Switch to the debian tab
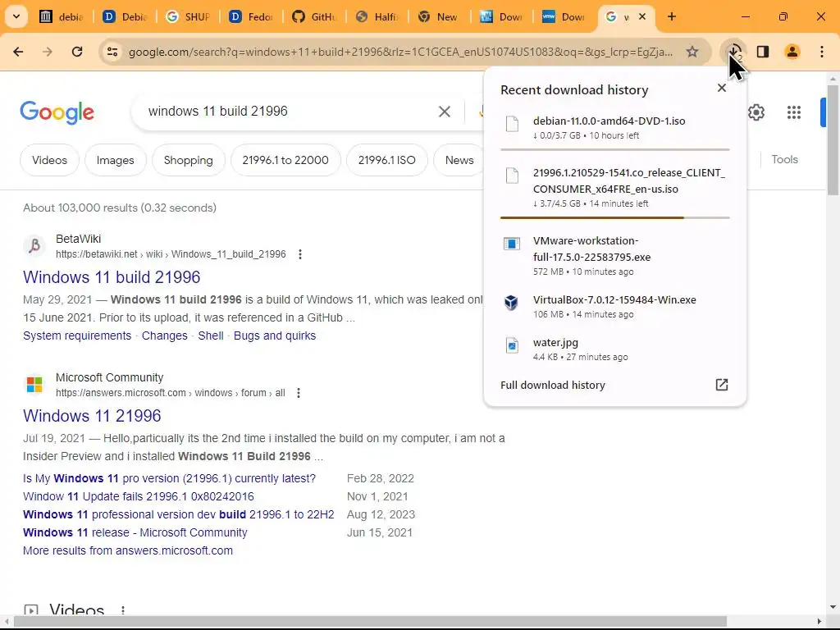 point(62,16)
